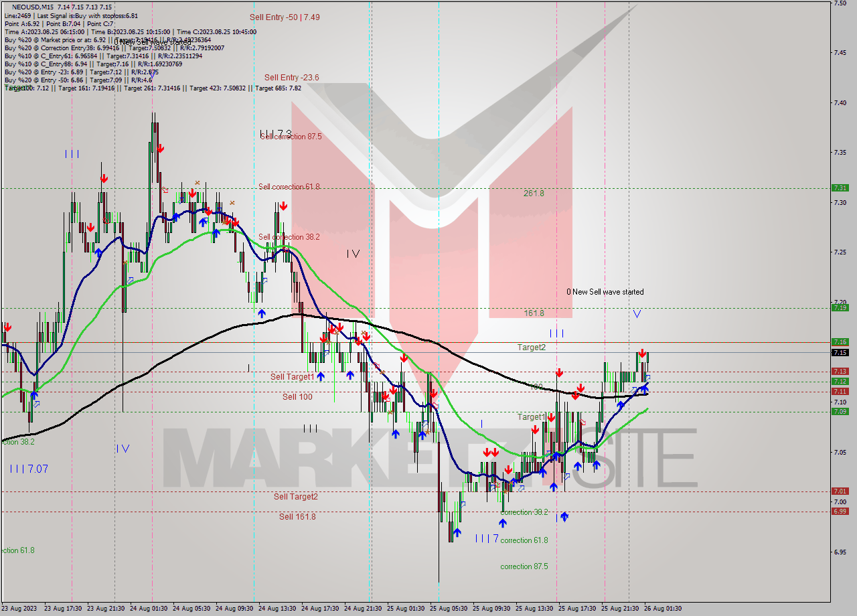Click the green 7.19 price tag

click(x=840, y=308)
